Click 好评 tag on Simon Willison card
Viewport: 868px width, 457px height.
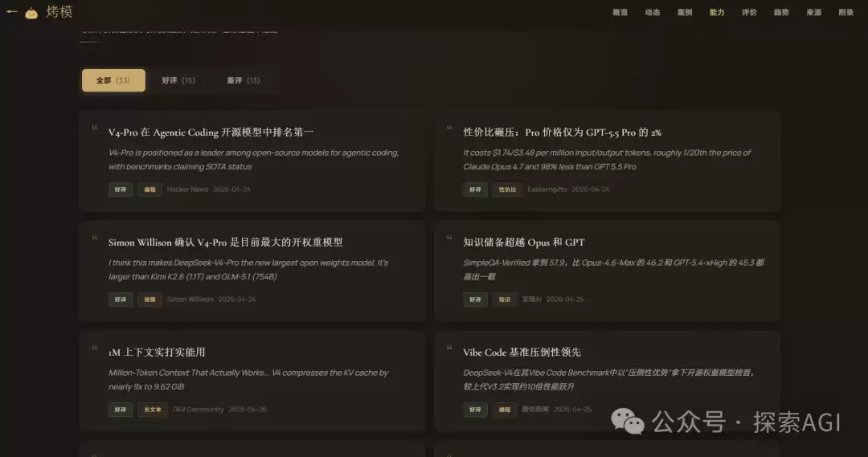120,300
